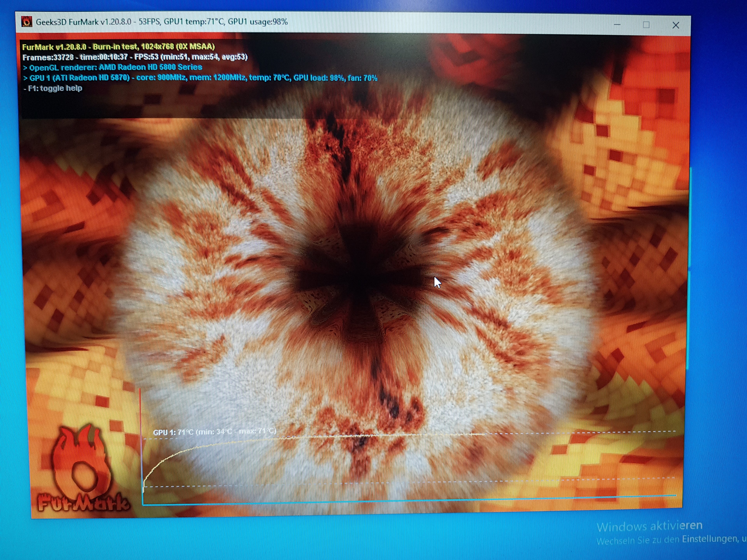Maximize the FurMark window
Screen dimensions: 747x560
[x=646, y=25]
